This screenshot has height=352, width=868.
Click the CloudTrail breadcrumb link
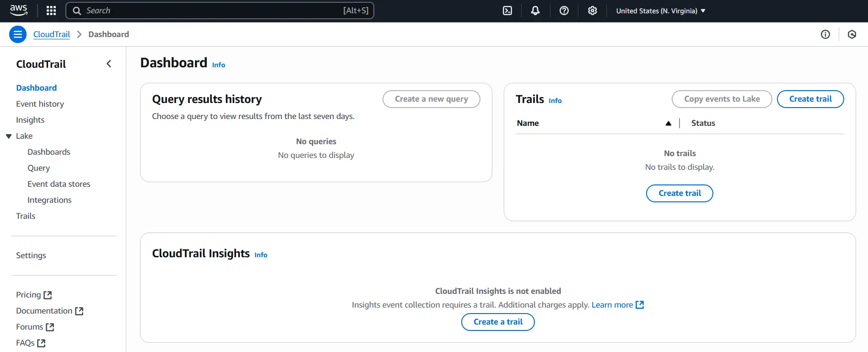point(52,34)
